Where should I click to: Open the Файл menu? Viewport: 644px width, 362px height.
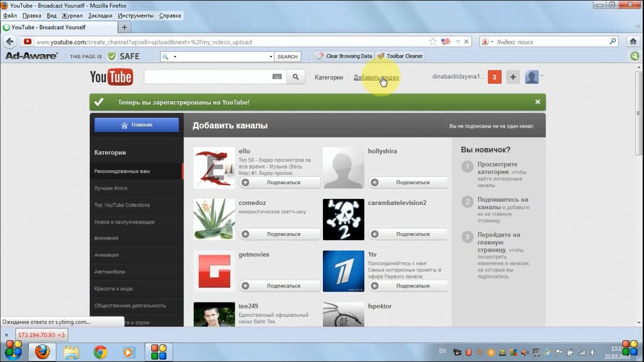click(10, 16)
